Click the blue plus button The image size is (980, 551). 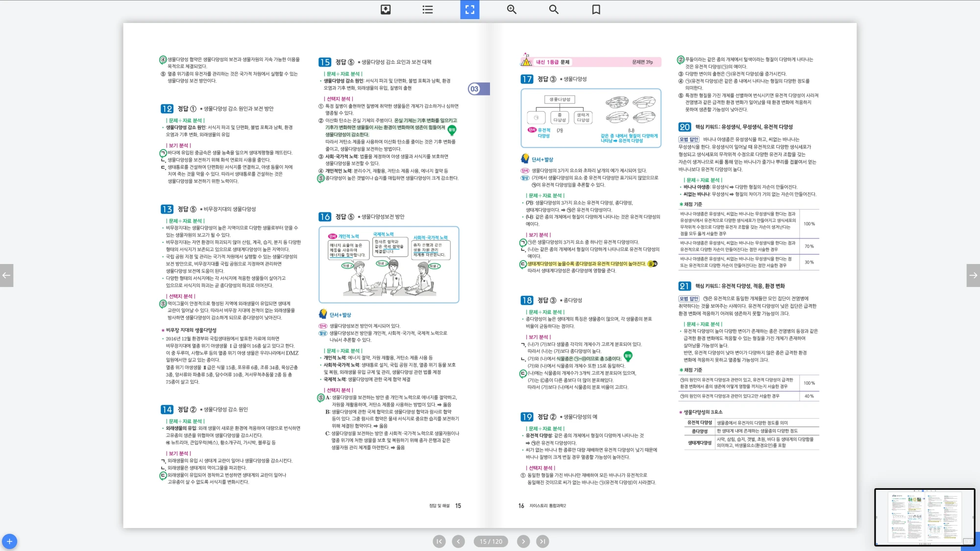point(9,541)
